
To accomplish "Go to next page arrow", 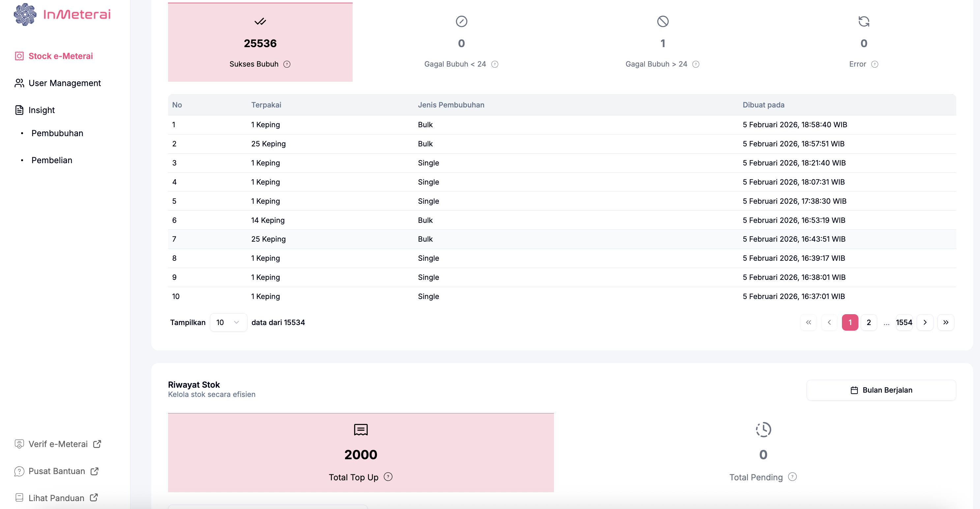I will pos(925,322).
